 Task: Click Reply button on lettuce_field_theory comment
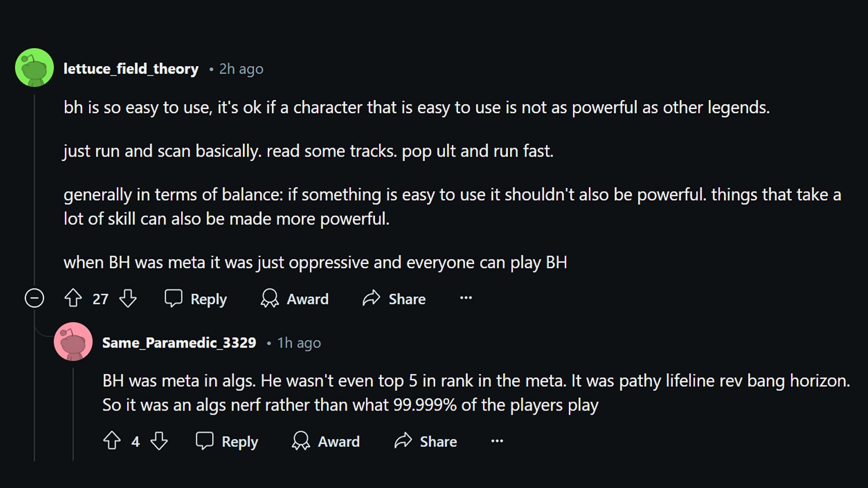tap(197, 298)
